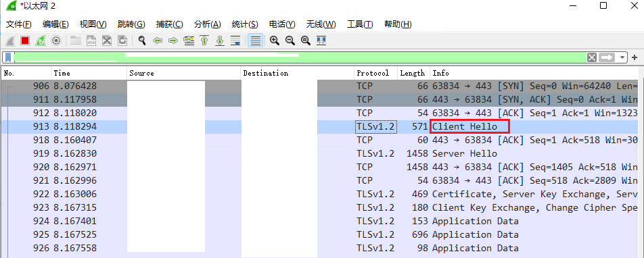Sort by the Protocol column header

[376, 73]
